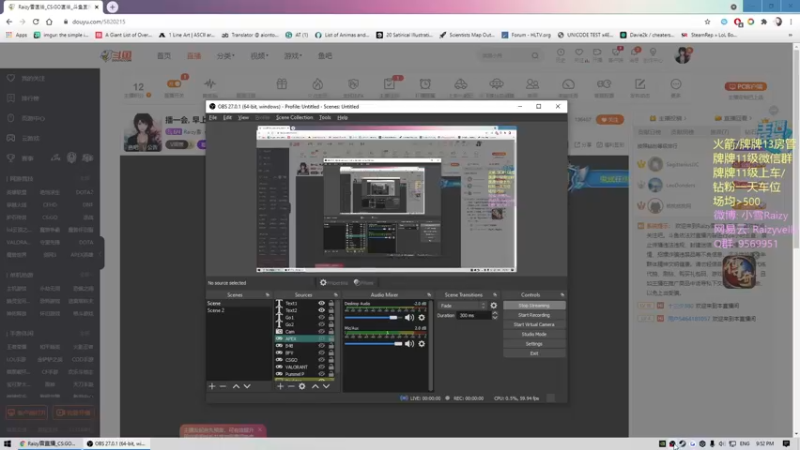Pop out the Audio Mixer dock
The height and width of the screenshot is (450, 800).
(x=429, y=295)
